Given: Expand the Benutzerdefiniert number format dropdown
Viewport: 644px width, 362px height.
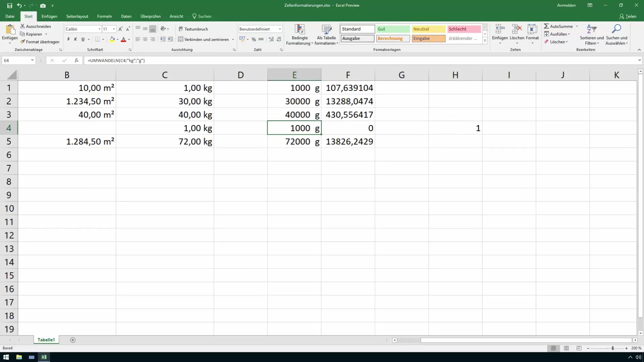Looking at the screenshot, I should click(280, 29).
